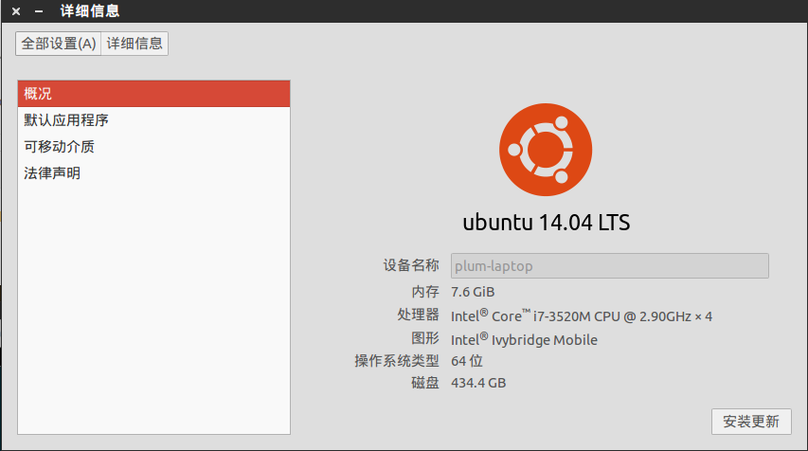Image resolution: width=808 pixels, height=451 pixels.
Task: Click the 设备名称 label
Action: pyautogui.click(x=410, y=266)
